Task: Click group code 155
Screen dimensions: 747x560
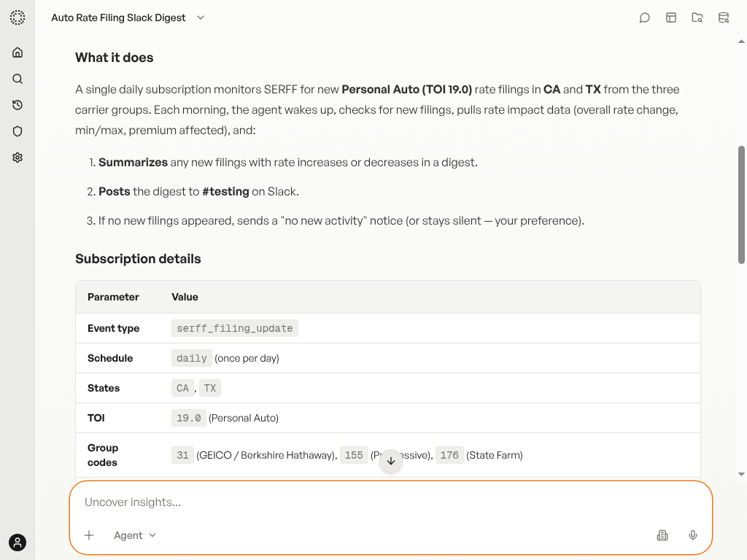Action: pos(354,455)
